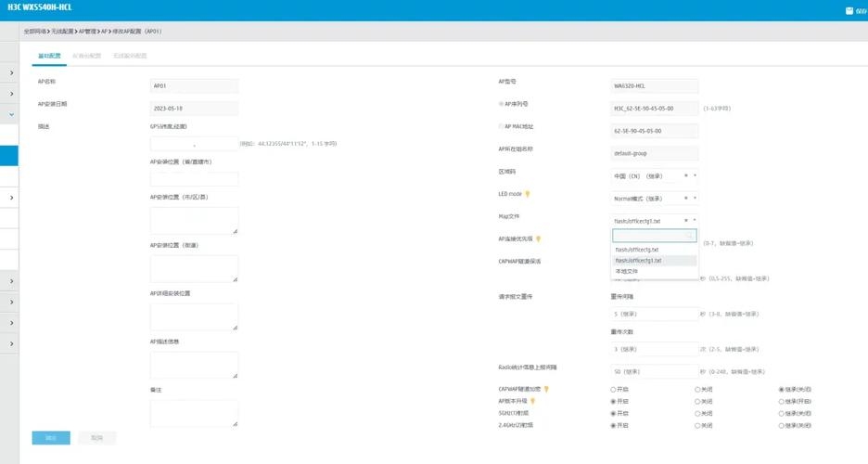Click the hint bulb beside CAPWAP隧道加密
This screenshot has width=868, height=464.
click(x=546, y=389)
